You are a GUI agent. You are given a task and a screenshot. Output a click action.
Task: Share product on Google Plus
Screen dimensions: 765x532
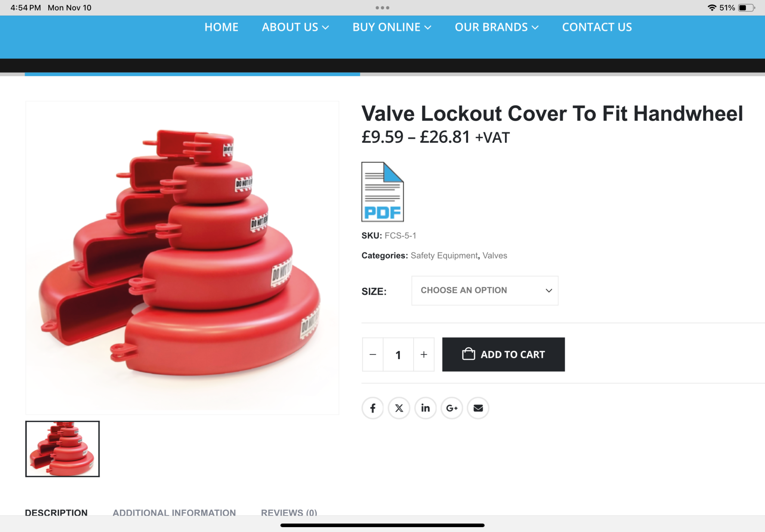(x=452, y=408)
